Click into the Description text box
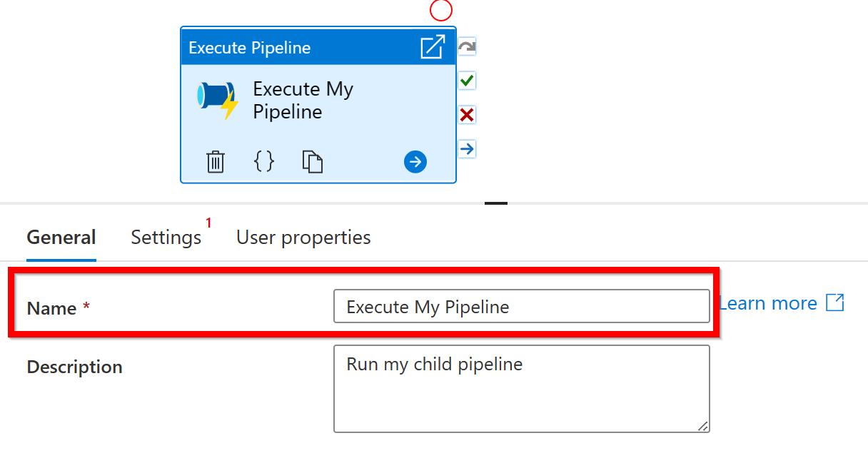Screen dimensions: 868x453 pyautogui.click(x=521, y=389)
